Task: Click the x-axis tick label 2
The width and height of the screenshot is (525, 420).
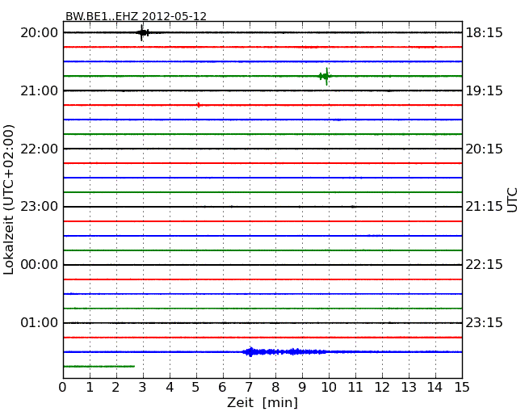Action: tap(115, 387)
